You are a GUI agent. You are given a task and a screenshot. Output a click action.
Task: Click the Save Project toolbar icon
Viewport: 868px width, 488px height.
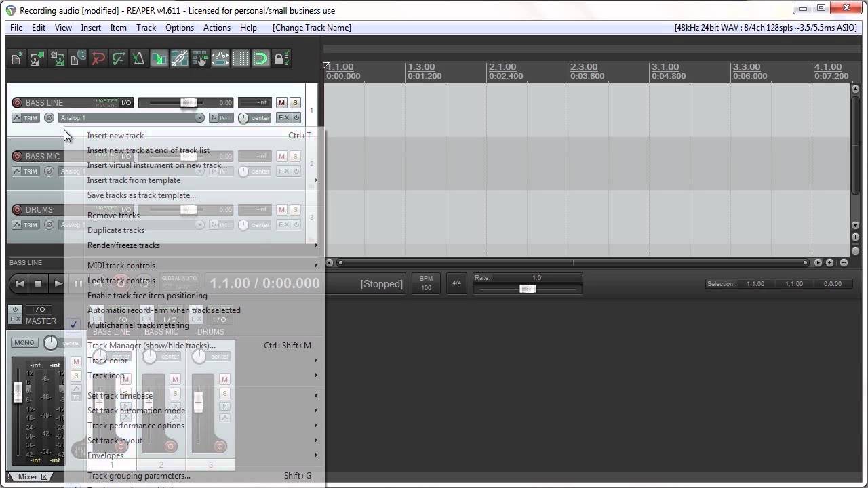pos(58,59)
